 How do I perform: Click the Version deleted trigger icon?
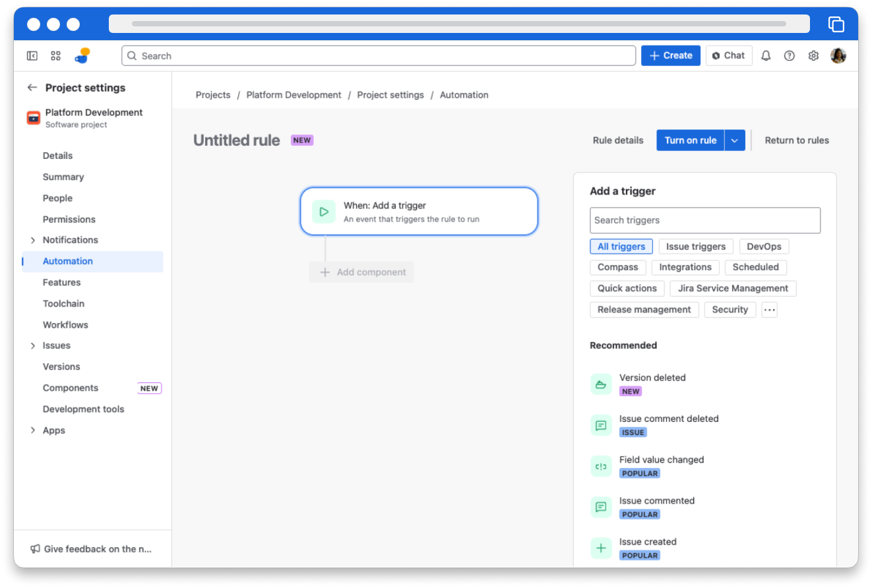601,384
